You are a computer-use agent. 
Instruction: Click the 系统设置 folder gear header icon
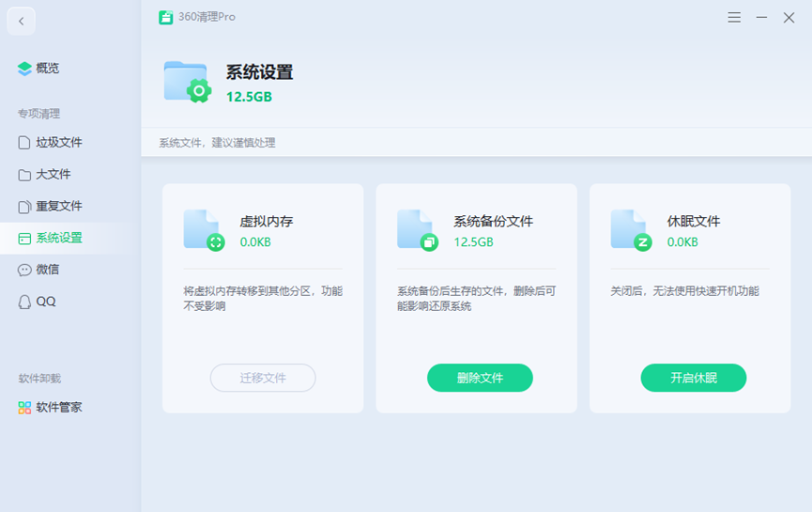188,82
